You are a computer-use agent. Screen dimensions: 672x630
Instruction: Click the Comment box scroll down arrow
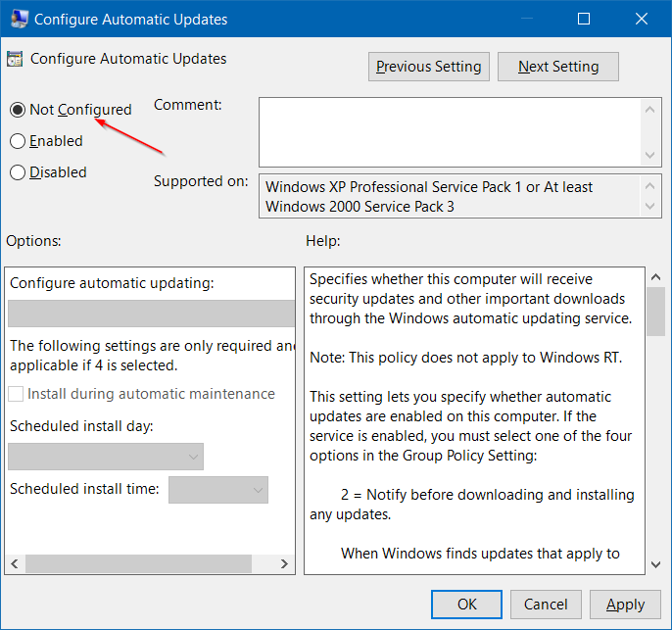coord(649,155)
